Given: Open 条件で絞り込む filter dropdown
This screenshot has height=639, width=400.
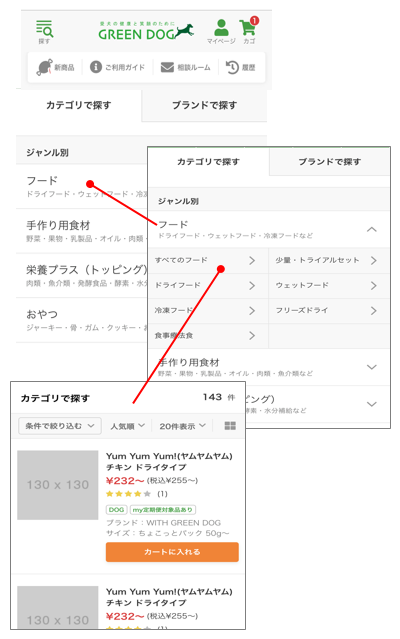Looking at the screenshot, I should click(x=60, y=426).
